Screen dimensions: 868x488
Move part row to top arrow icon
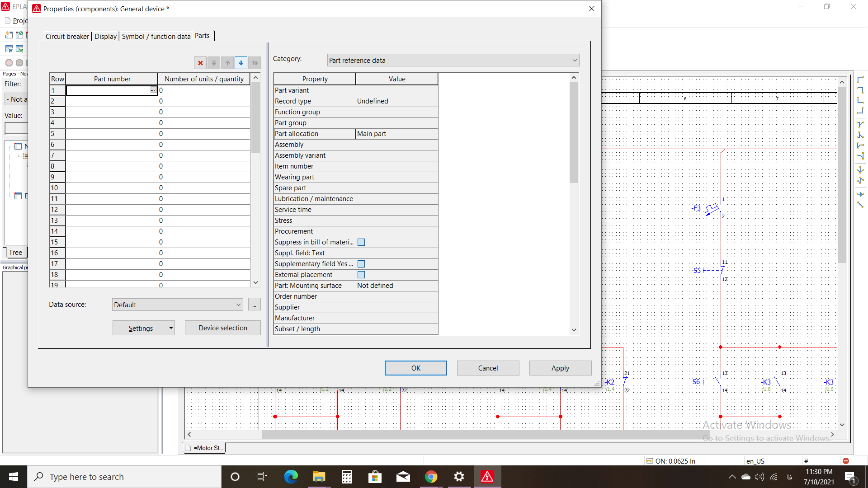[214, 63]
